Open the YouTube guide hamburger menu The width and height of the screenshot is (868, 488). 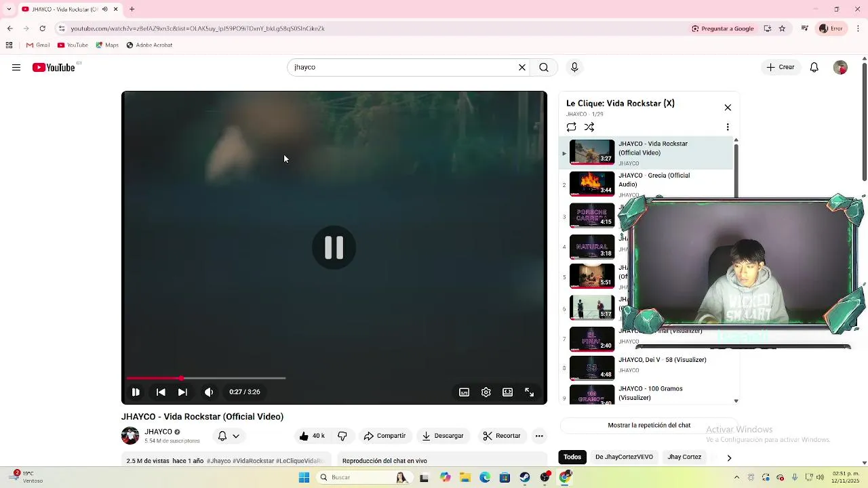pyautogui.click(x=16, y=67)
